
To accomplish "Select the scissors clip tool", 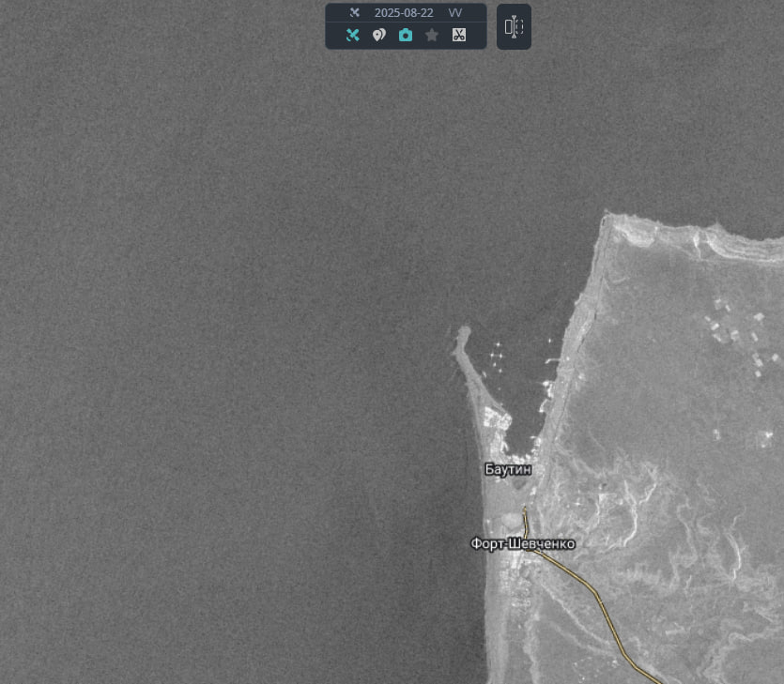I will coord(459,35).
